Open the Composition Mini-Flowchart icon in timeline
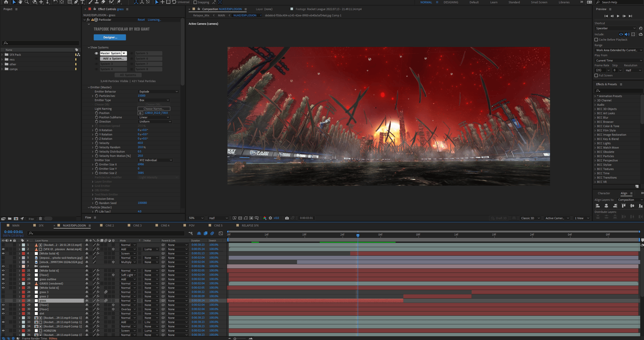644x340 pixels. (191, 233)
